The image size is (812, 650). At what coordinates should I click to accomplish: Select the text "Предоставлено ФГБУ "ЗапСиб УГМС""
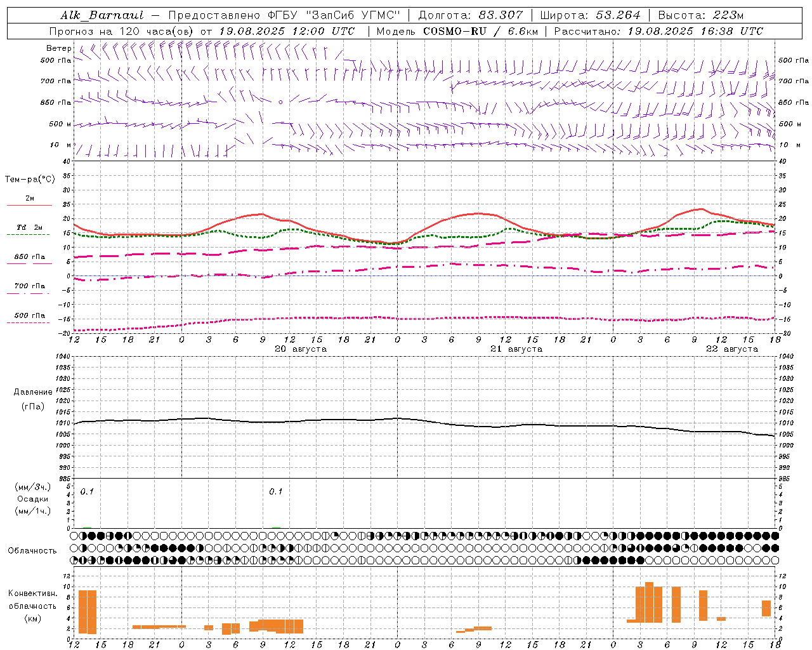click(x=284, y=15)
